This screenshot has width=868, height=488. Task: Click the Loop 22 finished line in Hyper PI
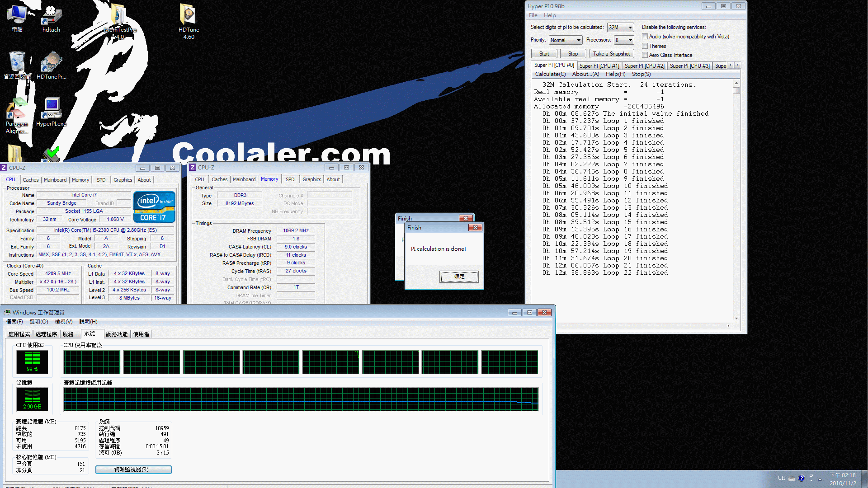pos(605,273)
